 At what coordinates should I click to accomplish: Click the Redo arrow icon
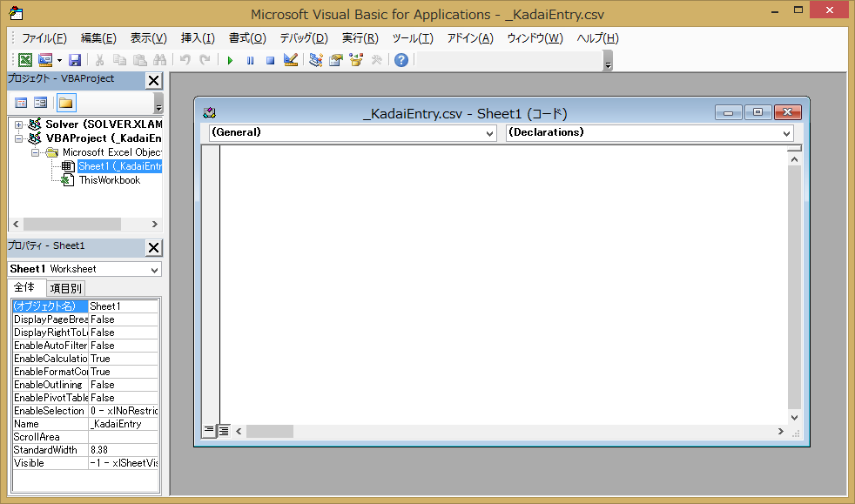tap(205, 60)
